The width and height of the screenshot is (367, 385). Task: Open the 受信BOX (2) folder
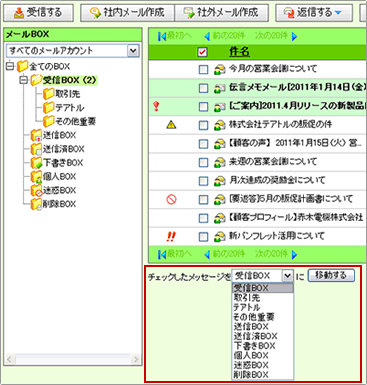pos(69,80)
